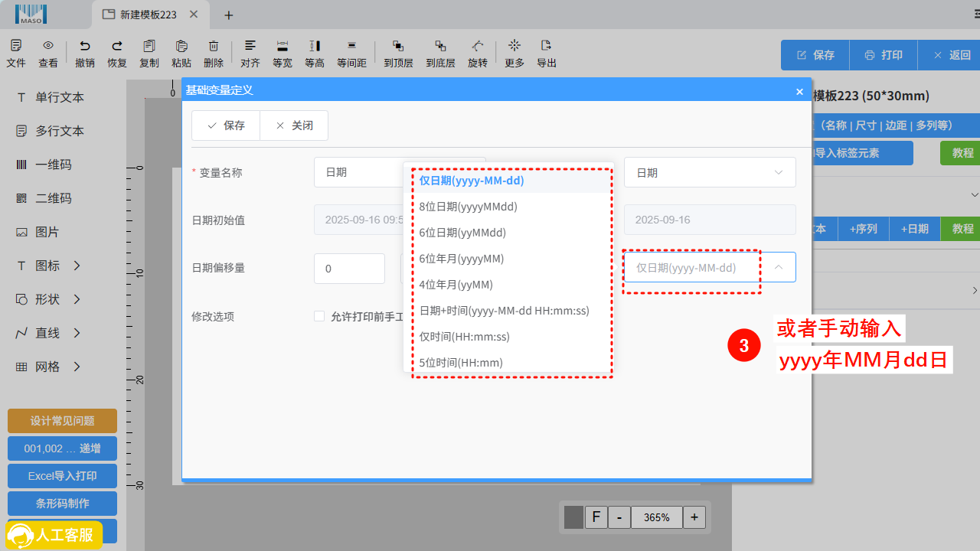Image resolution: width=980 pixels, height=551 pixels.
Task: Enable 允许打印前手工 modify checkbox
Action: point(319,316)
